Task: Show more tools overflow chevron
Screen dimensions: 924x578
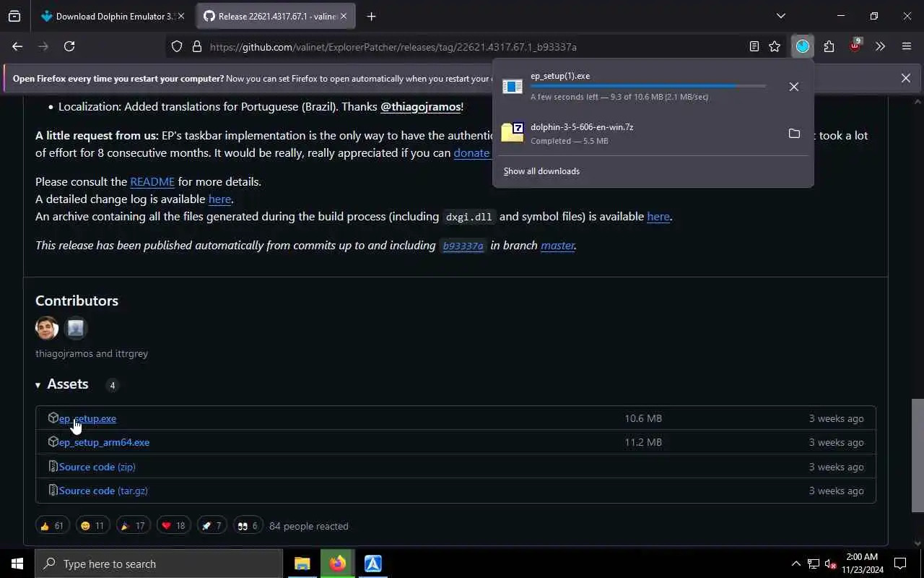Action: [x=880, y=46]
